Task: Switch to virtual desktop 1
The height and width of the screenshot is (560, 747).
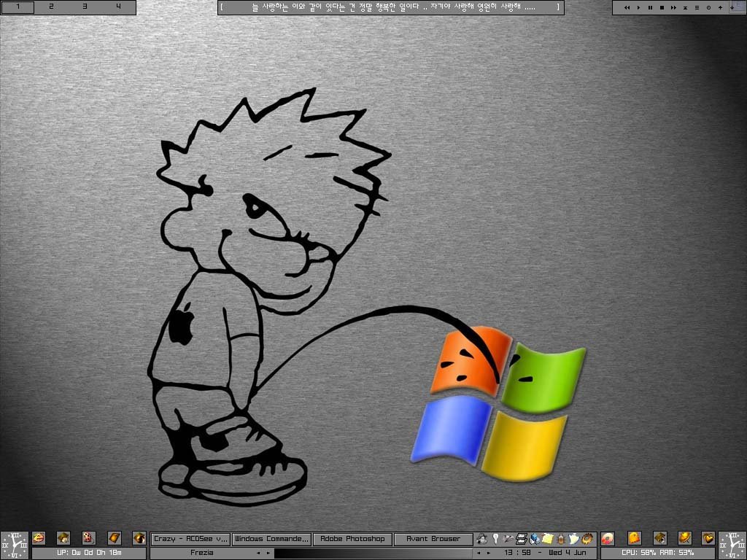Action: tap(18, 7)
